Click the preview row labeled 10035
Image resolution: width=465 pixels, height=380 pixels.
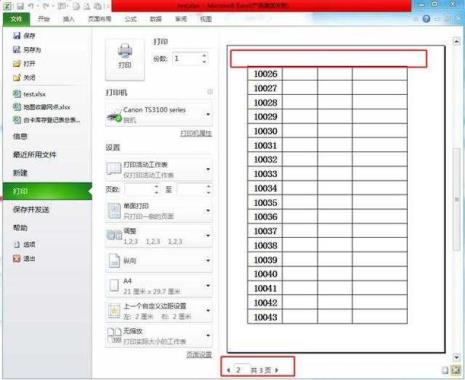coord(327,202)
